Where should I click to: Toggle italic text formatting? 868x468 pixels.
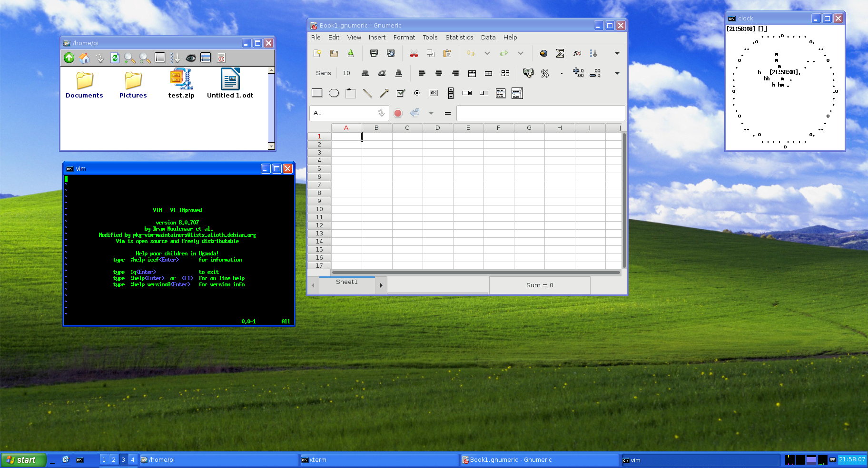tap(382, 73)
